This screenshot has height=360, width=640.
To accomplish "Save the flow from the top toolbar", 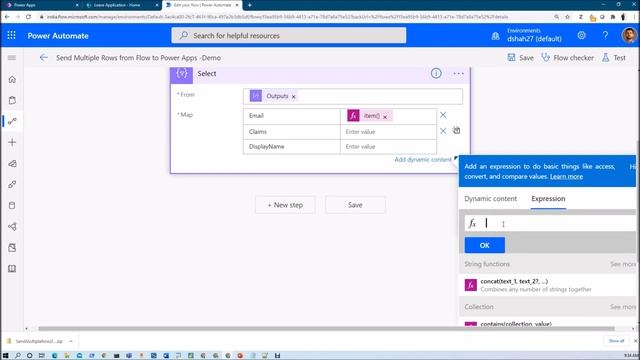I will (x=520, y=58).
